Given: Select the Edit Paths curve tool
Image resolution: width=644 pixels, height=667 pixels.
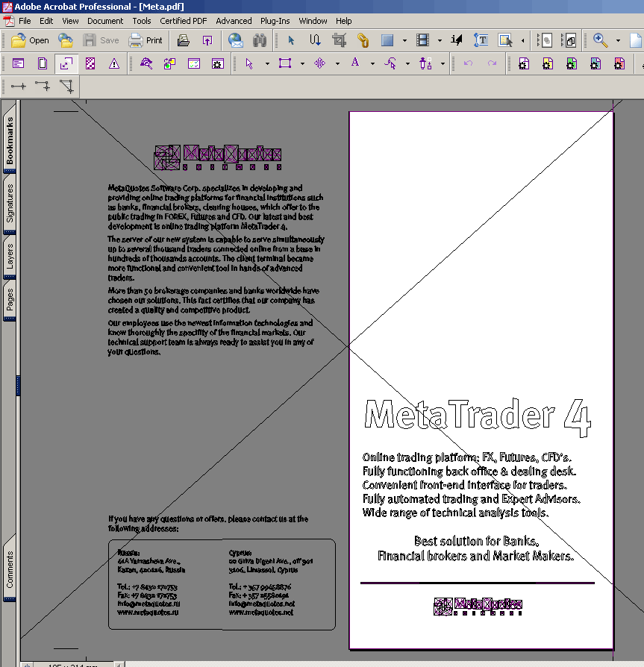Looking at the screenshot, I should pyautogui.click(x=390, y=64).
